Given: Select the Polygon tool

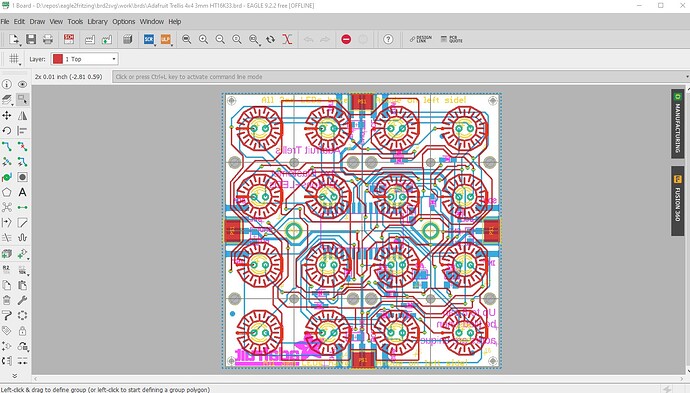Looking at the screenshot, I should [x=7, y=192].
